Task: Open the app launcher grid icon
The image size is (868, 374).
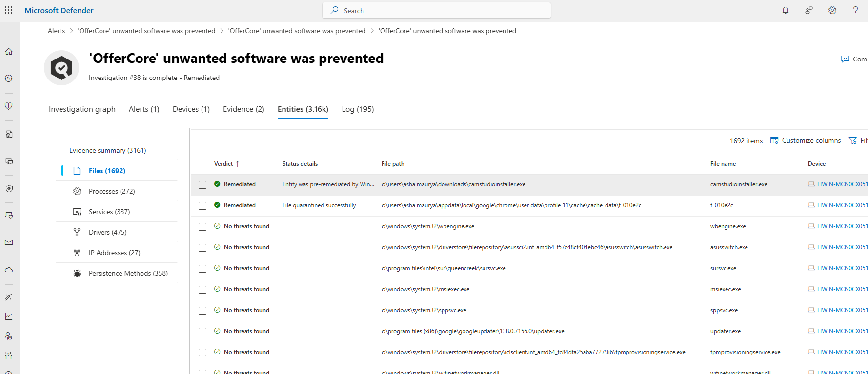Action: (x=9, y=10)
